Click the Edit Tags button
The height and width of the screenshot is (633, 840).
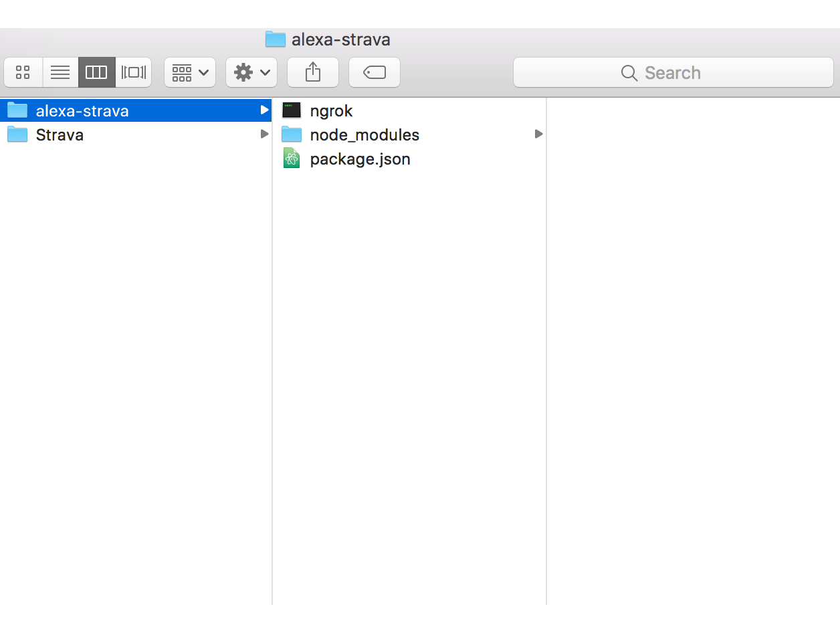(375, 72)
